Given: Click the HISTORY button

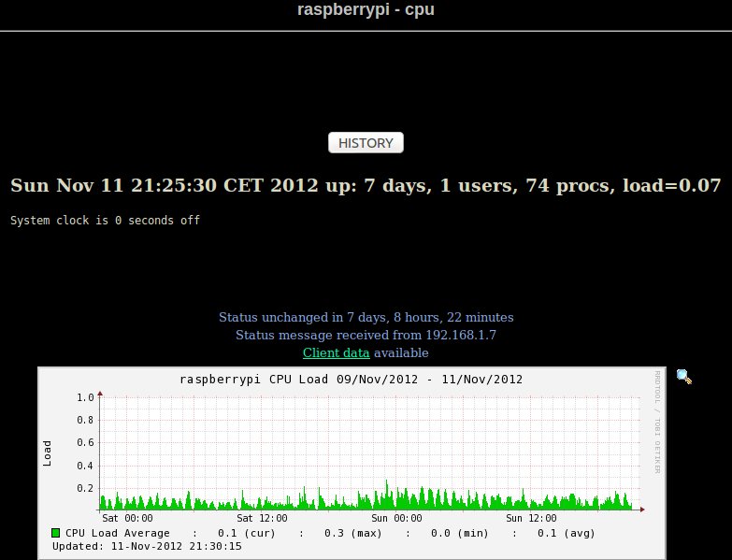Looking at the screenshot, I should point(366,143).
